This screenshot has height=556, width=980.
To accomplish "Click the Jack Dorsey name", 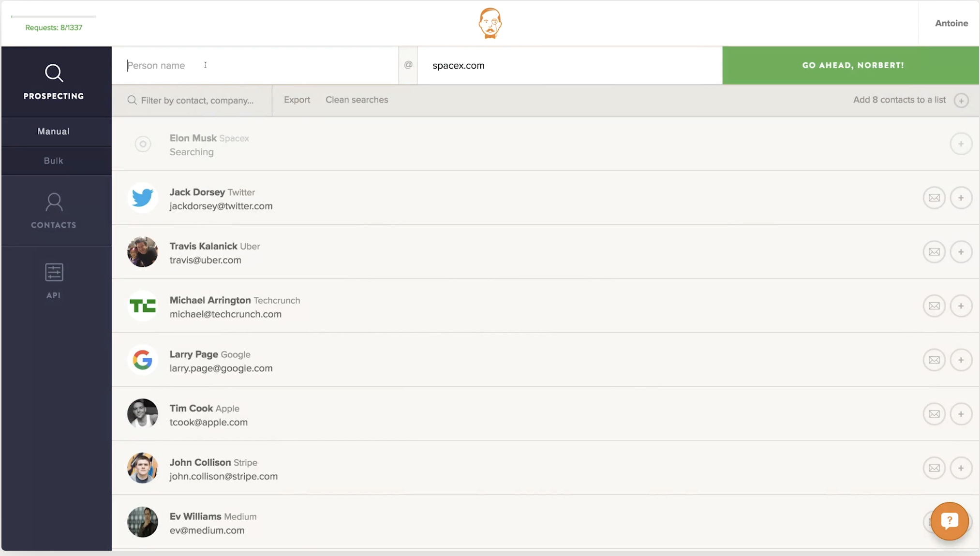I will [197, 192].
